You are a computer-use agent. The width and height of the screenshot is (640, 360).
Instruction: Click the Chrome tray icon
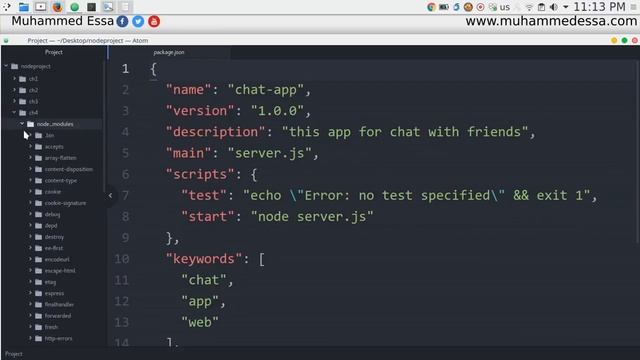pos(431,7)
